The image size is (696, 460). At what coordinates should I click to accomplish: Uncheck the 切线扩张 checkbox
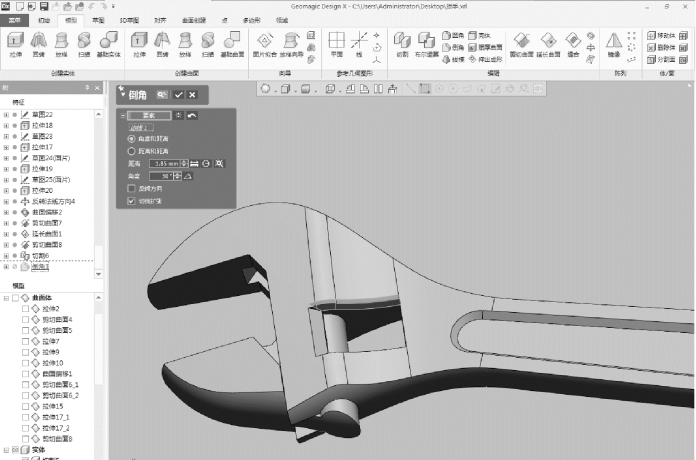click(x=131, y=201)
